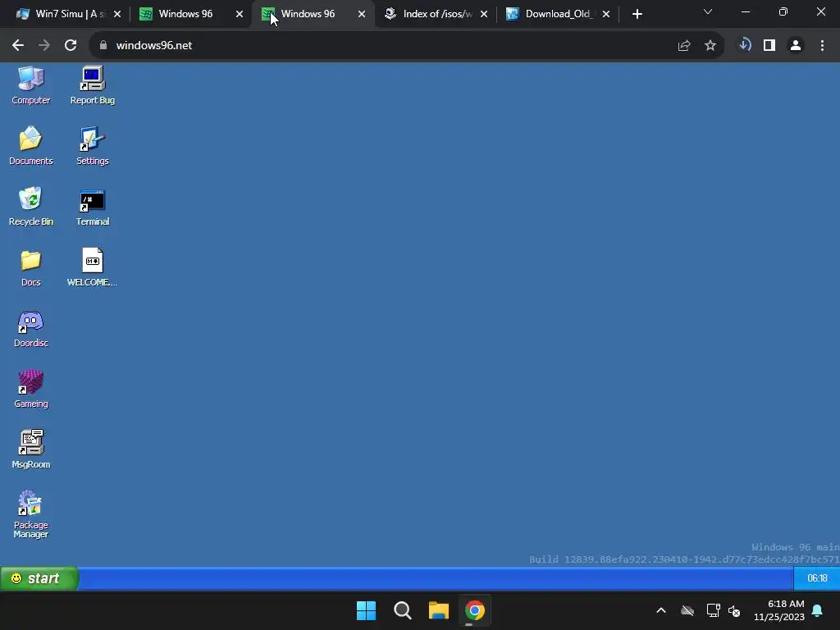Click the OneDrive cloud tray icon
The width and height of the screenshot is (840, 630).
(687, 610)
